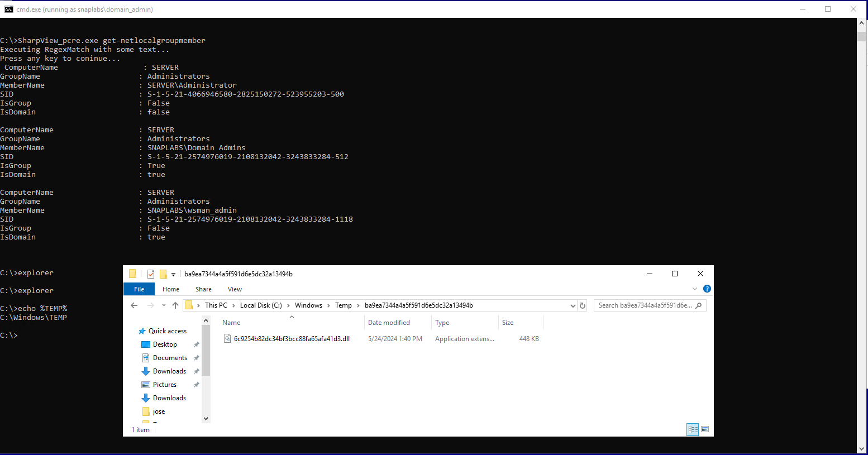The width and height of the screenshot is (868, 455).
Task: Open the Customize Quick Access Toolbar dropdown
Action: (x=173, y=275)
